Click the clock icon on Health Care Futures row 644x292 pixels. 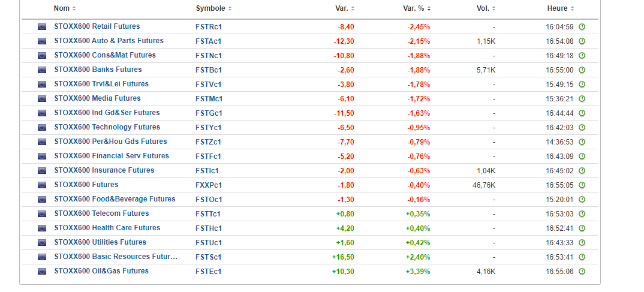point(582,228)
